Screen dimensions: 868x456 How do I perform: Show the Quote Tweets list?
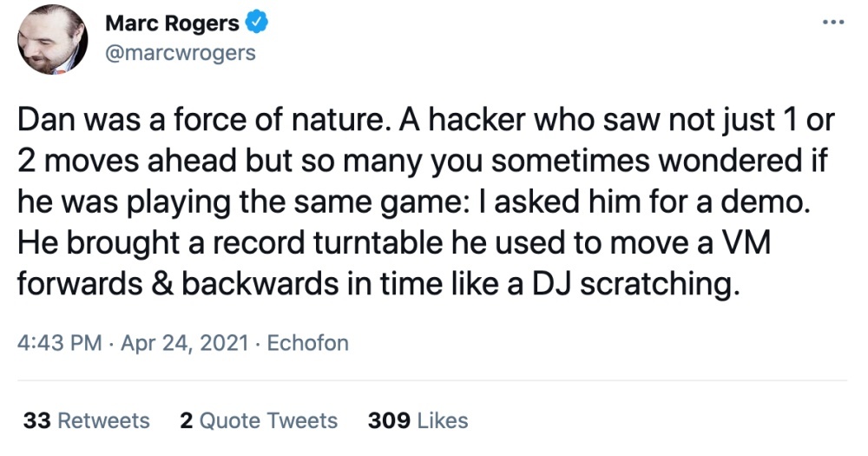(x=268, y=421)
